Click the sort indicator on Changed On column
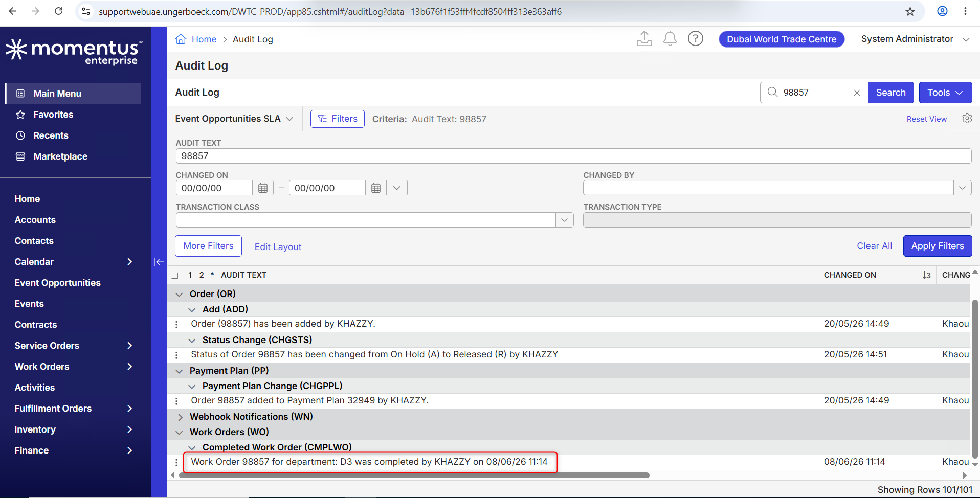This screenshot has width=980, height=498. tap(926, 275)
